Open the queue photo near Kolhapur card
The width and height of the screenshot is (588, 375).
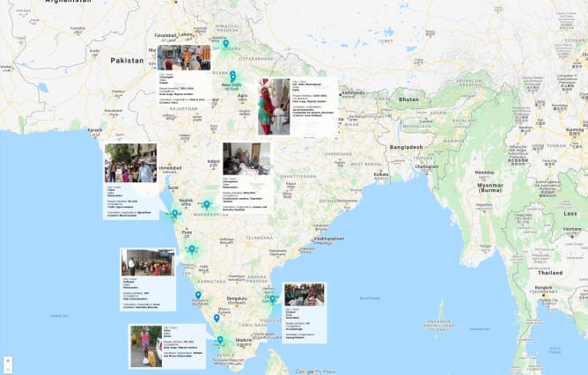click(148, 262)
